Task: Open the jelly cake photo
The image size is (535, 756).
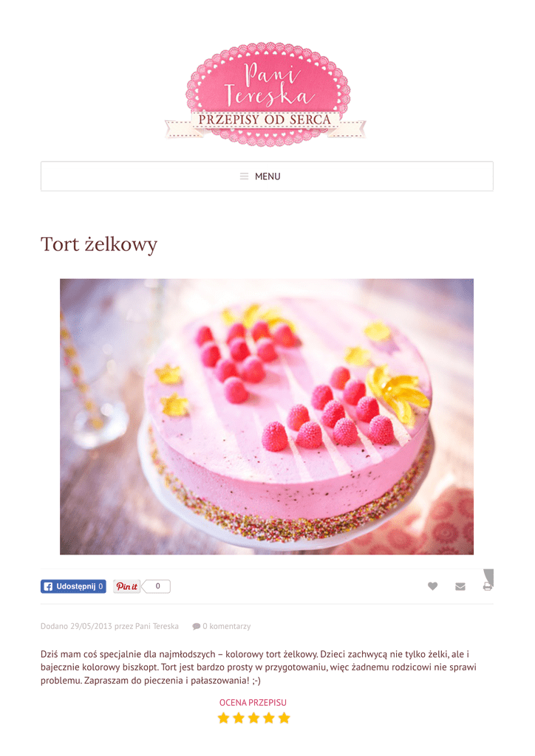Action: coord(267,416)
